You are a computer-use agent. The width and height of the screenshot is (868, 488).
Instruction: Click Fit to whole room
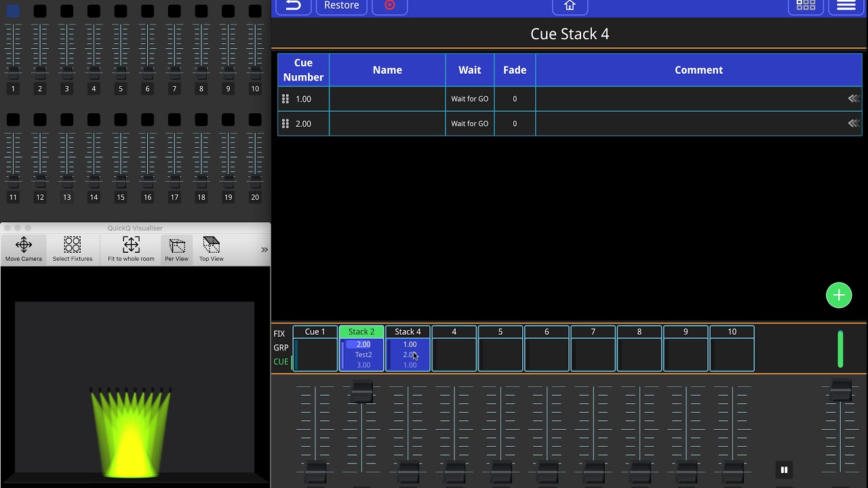click(x=131, y=249)
